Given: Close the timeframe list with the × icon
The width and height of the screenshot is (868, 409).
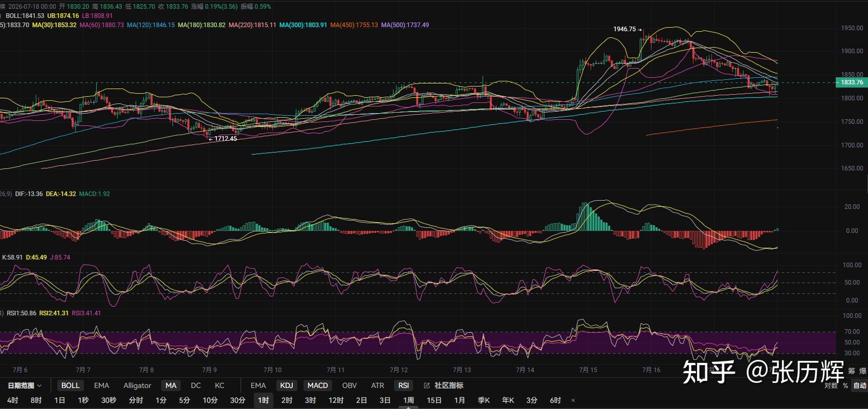Looking at the screenshot, I should point(573,400).
